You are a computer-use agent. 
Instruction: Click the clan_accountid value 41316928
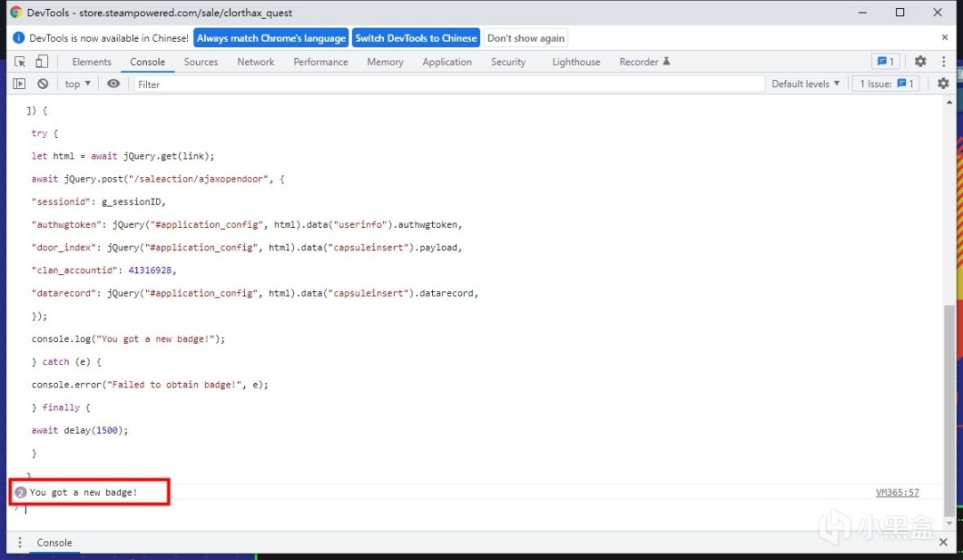pos(150,270)
